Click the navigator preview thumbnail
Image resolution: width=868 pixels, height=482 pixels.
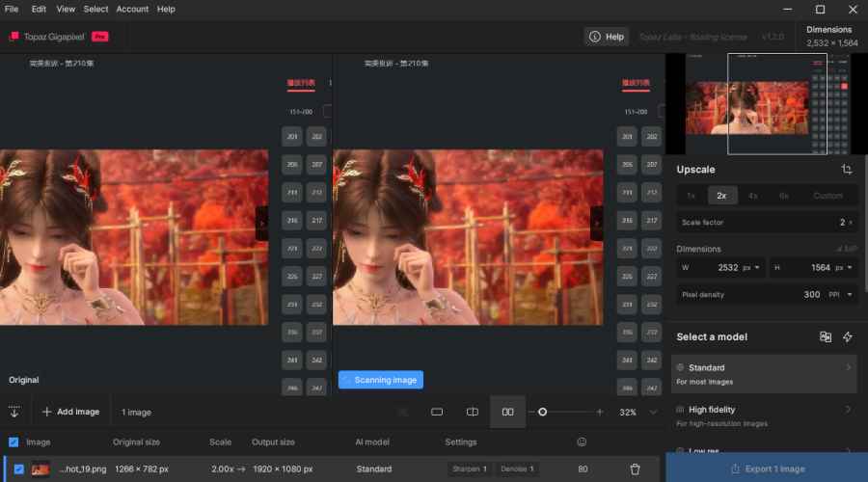pyautogui.click(x=767, y=103)
